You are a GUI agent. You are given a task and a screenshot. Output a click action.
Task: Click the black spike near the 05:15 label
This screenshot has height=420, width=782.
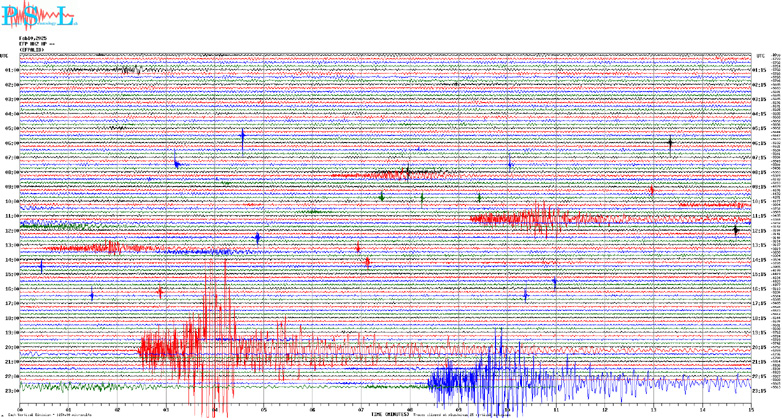[x=670, y=143]
